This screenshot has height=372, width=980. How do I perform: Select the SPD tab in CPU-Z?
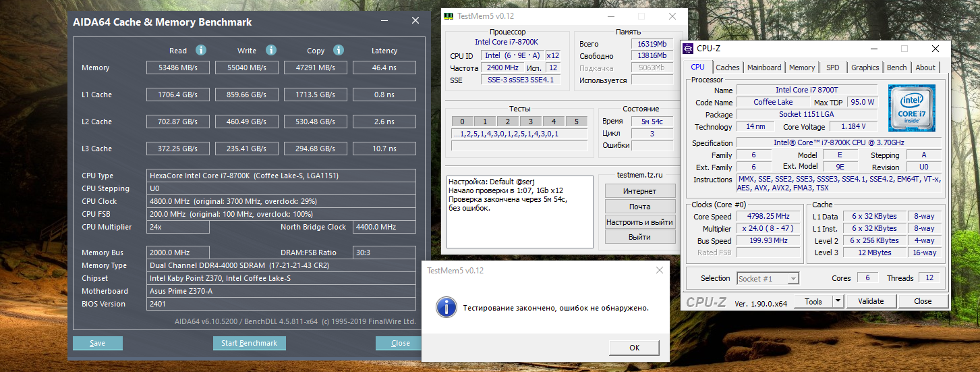(833, 68)
